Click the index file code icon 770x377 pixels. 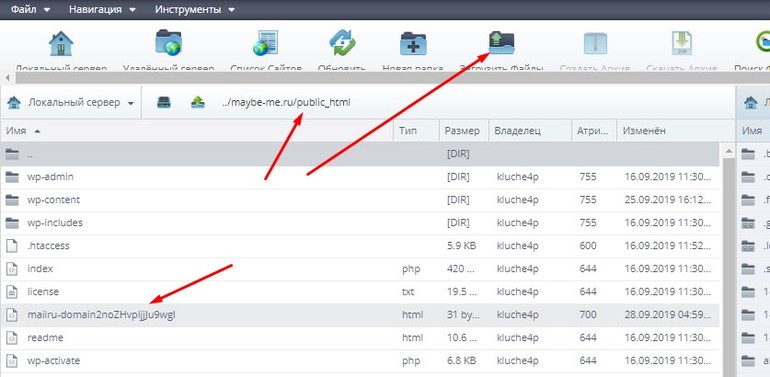click(12, 269)
